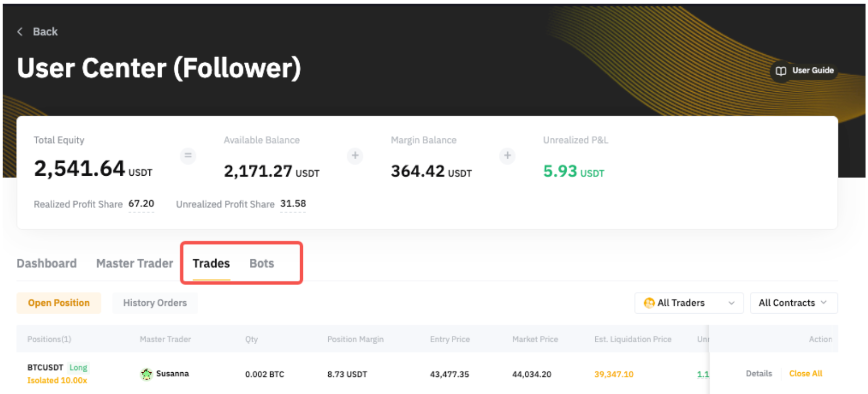Open the Master Trader tab
Image resolution: width=868 pixels, height=394 pixels.
[x=134, y=263]
